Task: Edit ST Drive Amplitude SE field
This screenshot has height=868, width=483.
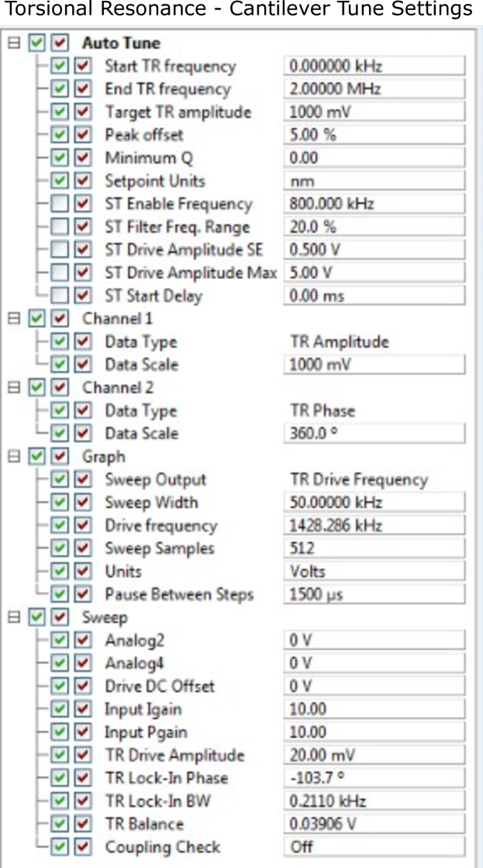Action: pyautogui.click(x=374, y=251)
